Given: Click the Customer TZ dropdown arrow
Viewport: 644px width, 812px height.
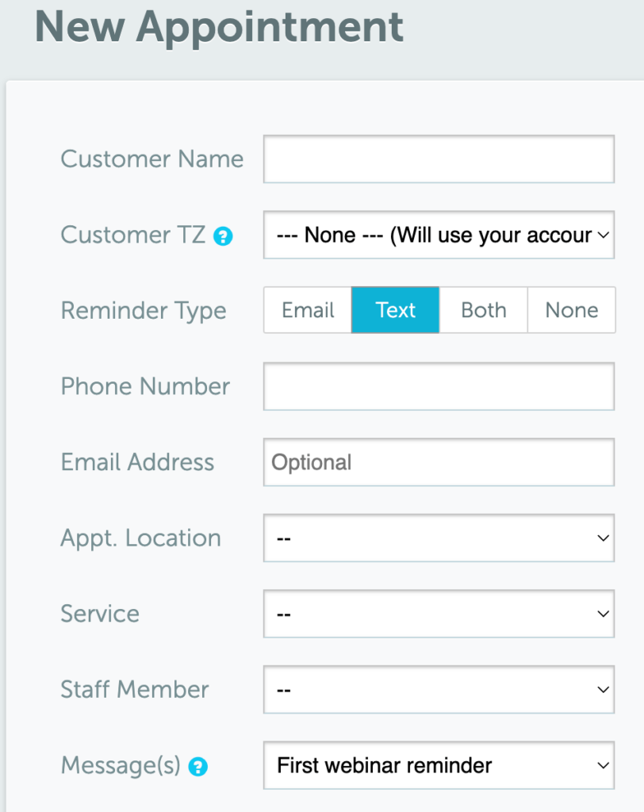Looking at the screenshot, I should click(601, 236).
